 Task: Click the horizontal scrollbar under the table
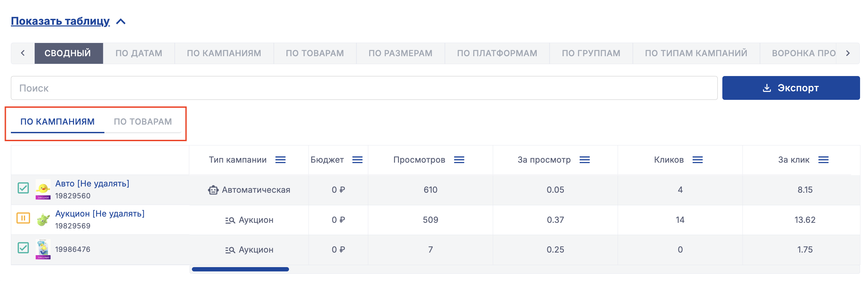point(240,269)
